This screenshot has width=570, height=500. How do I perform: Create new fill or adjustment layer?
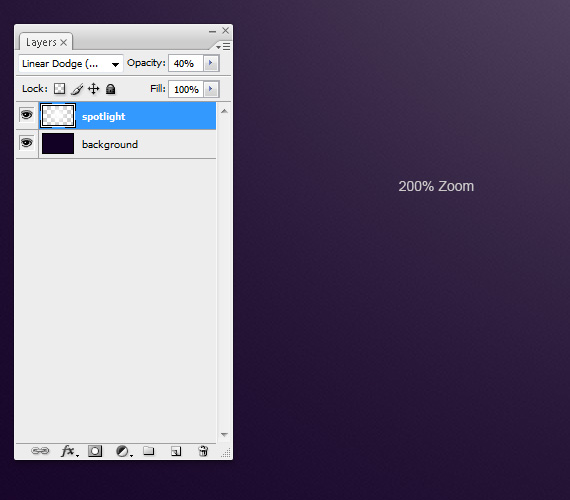pyautogui.click(x=124, y=451)
